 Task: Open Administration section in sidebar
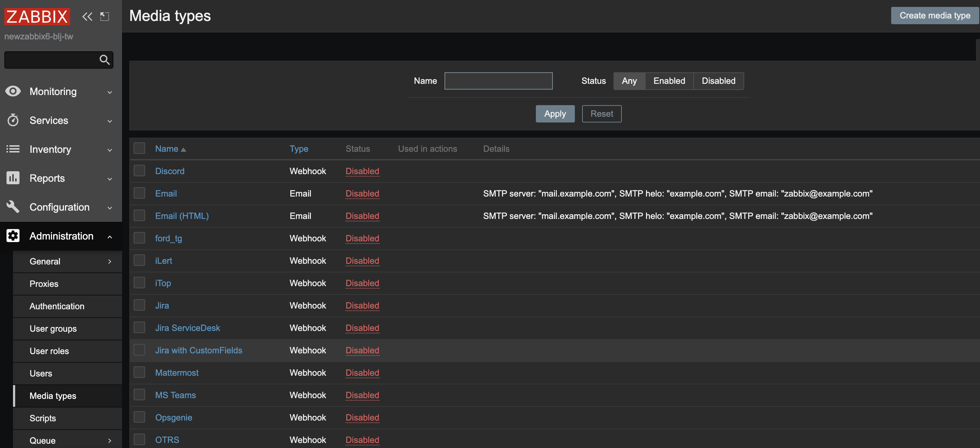click(x=61, y=236)
